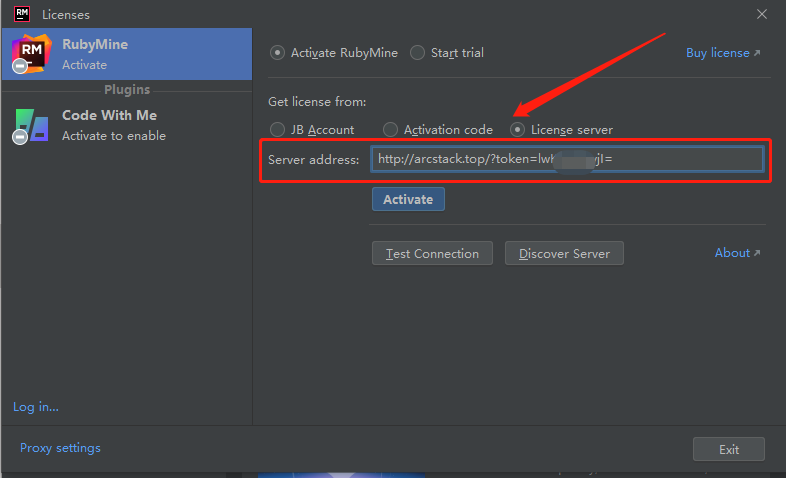Open the Buy license link
The height and width of the screenshot is (478, 786).
tap(722, 53)
